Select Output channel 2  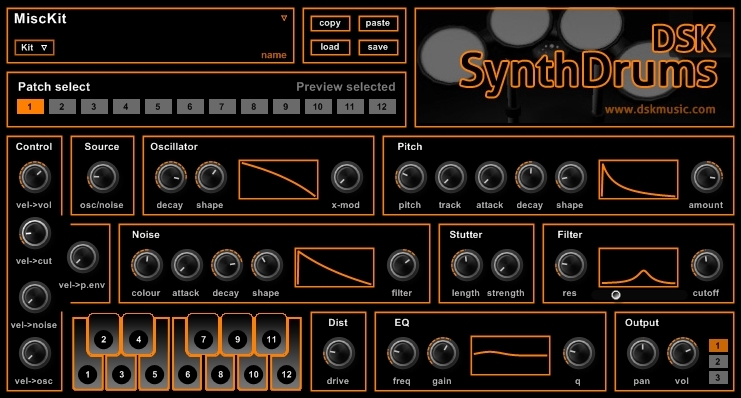pyautogui.click(x=718, y=362)
